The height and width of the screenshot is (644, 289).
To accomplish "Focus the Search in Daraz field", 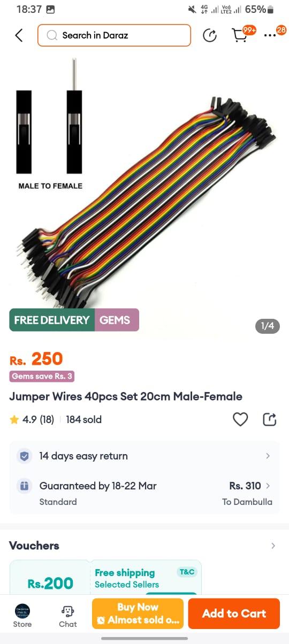I will pos(114,35).
